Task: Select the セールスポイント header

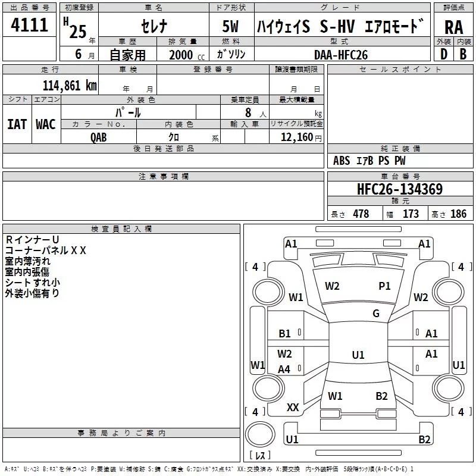Action: [x=400, y=70]
